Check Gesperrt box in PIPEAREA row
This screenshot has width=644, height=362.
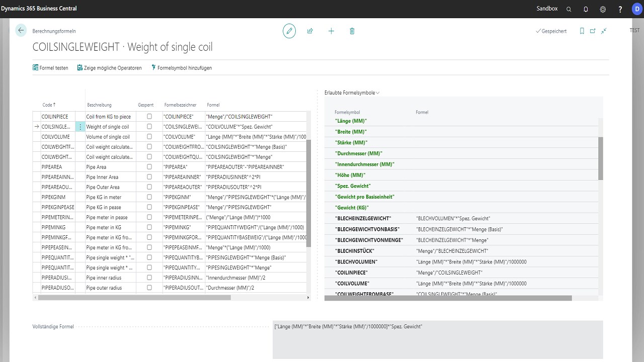pos(149,166)
